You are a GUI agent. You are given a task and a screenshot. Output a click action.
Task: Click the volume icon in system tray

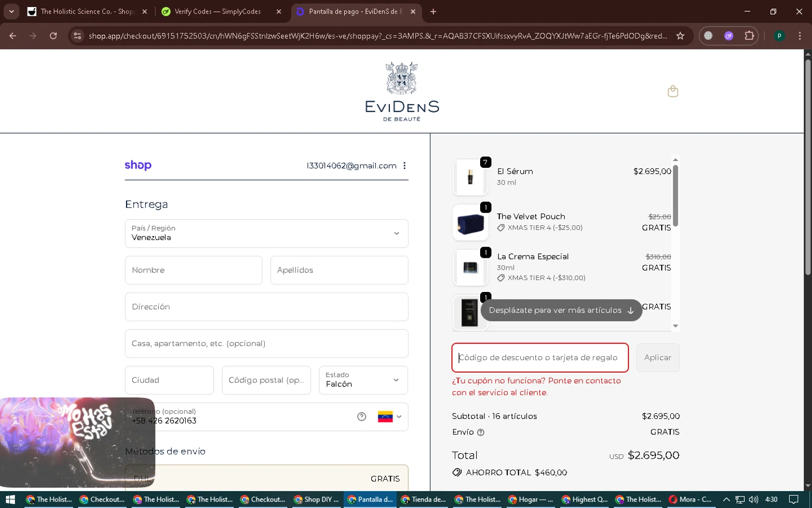tap(754, 499)
